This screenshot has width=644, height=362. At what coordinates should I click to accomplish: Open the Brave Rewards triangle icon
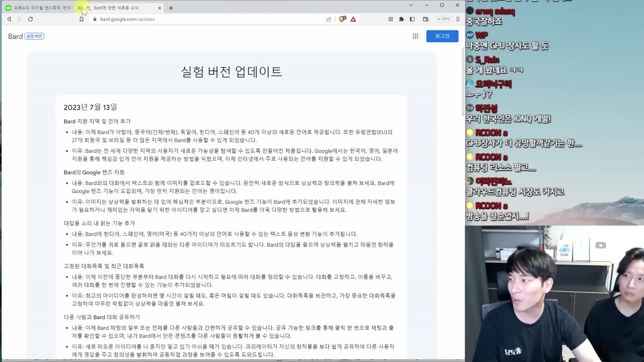pos(353,19)
